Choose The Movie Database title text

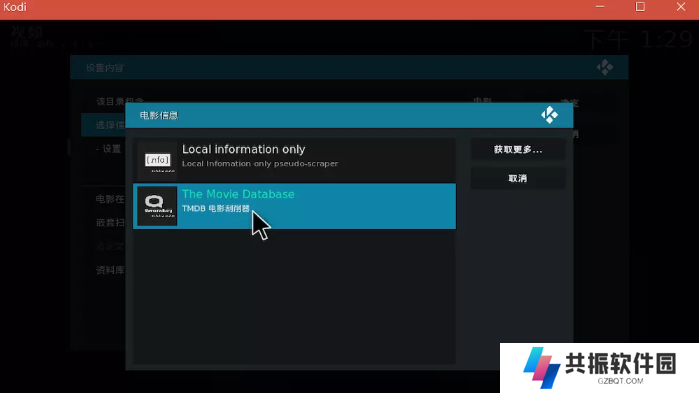pos(238,194)
